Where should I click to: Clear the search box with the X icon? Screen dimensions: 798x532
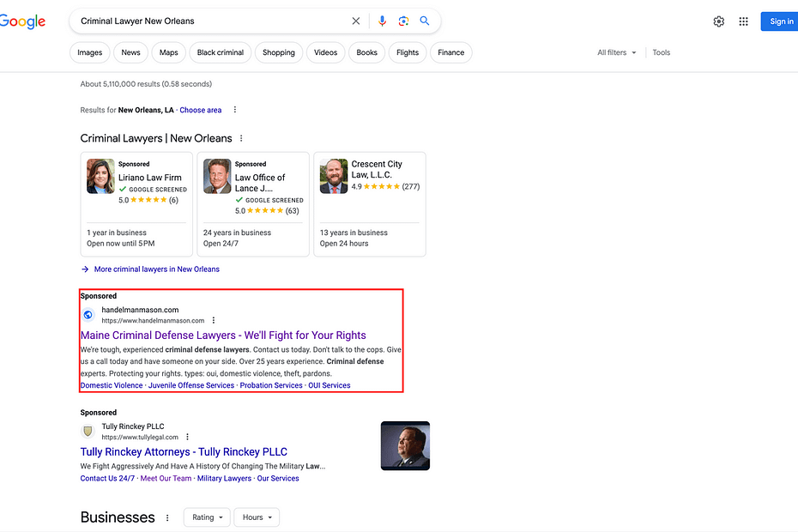(356, 21)
